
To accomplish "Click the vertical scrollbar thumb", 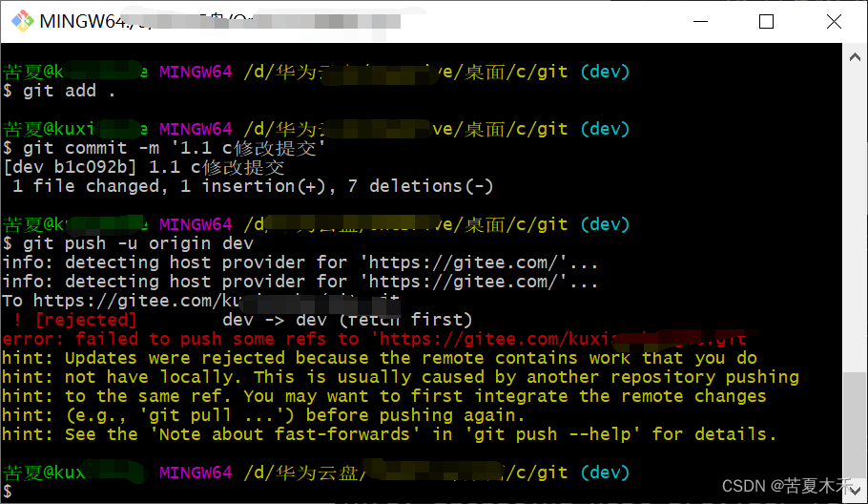I will point(855,426).
